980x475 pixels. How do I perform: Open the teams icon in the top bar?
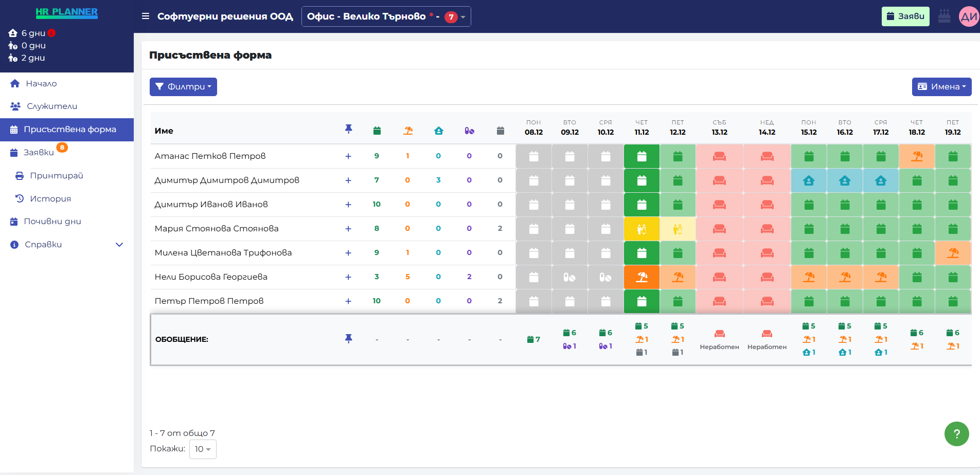(x=945, y=16)
